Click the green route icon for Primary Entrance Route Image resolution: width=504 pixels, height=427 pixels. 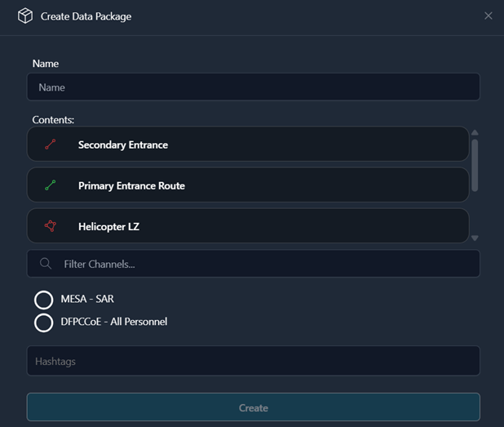pyautogui.click(x=50, y=185)
